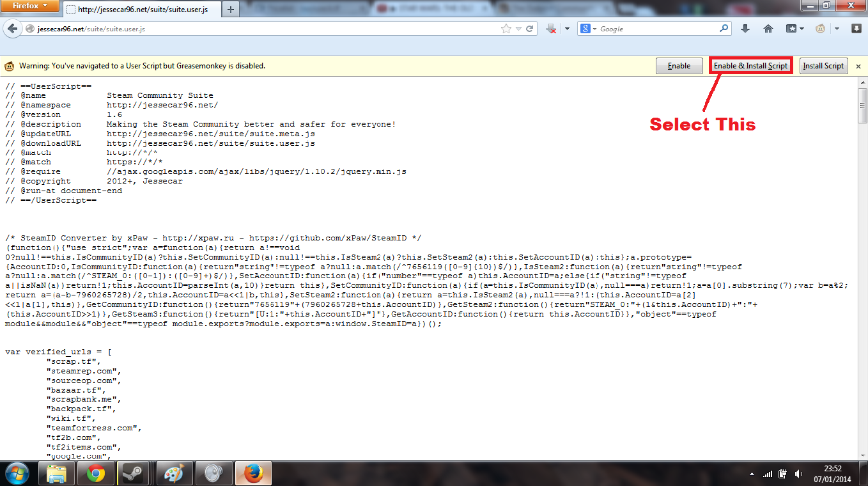Expand the download helper dropdown arrow

566,29
